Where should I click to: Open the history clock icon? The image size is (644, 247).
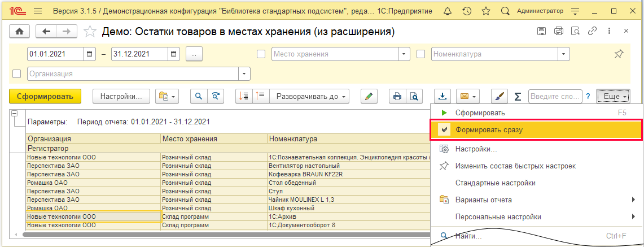(x=467, y=11)
